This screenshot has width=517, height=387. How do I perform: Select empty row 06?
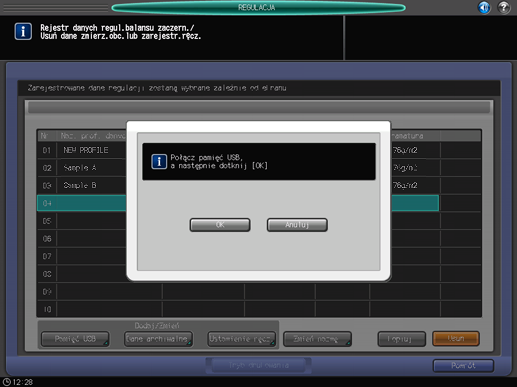point(259,239)
